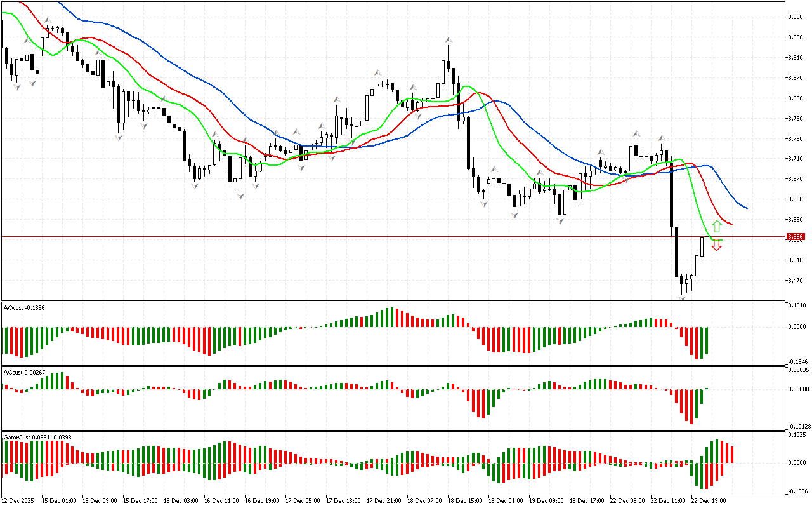
Task: Click the ACcust 0.00267 indicator label
Action: pyautogui.click(x=25, y=372)
